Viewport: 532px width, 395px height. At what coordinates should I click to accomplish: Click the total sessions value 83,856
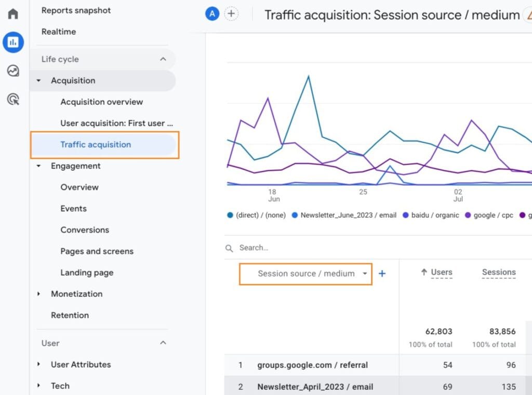click(x=502, y=332)
